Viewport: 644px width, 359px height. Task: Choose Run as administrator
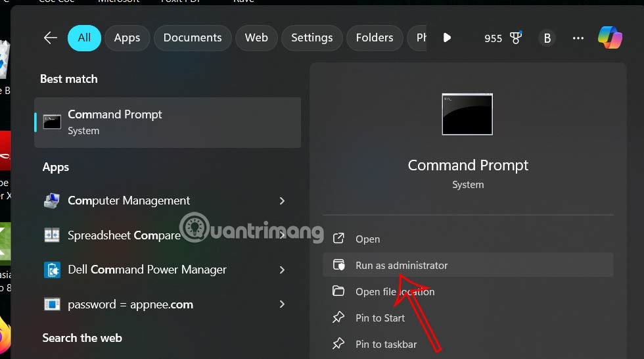tap(402, 266)
